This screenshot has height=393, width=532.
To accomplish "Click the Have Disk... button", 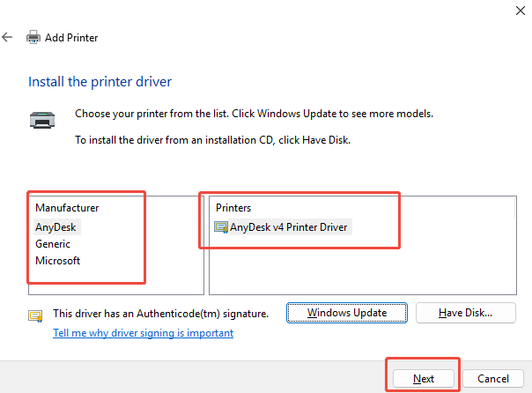I will [x=465, y=313].
